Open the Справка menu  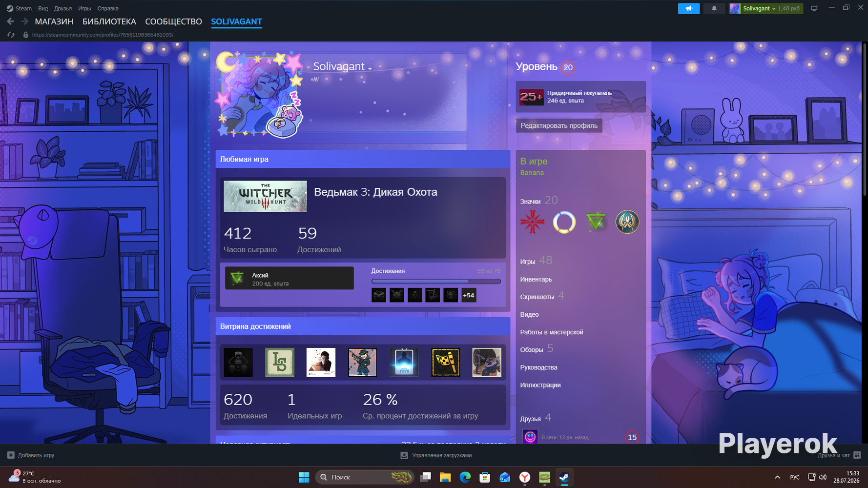[x=108, y=8]
